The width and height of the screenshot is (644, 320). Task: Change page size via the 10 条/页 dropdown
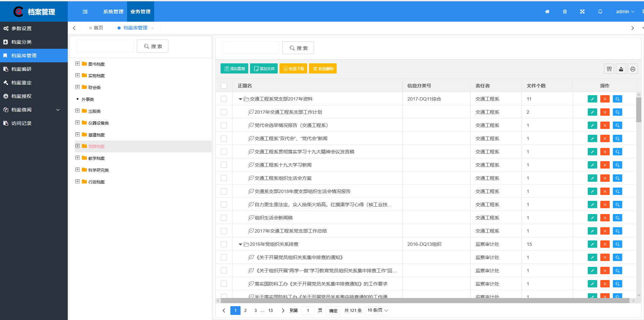tap(377, 310)
